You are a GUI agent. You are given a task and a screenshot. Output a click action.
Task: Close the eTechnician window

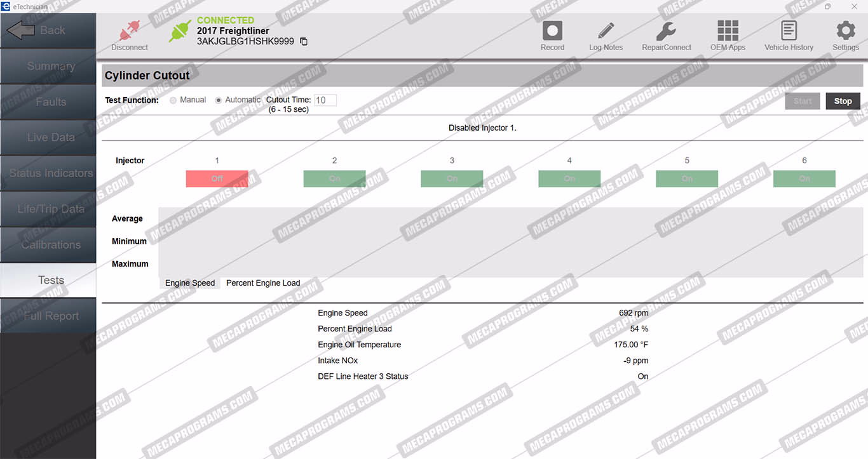click(854, 6)
